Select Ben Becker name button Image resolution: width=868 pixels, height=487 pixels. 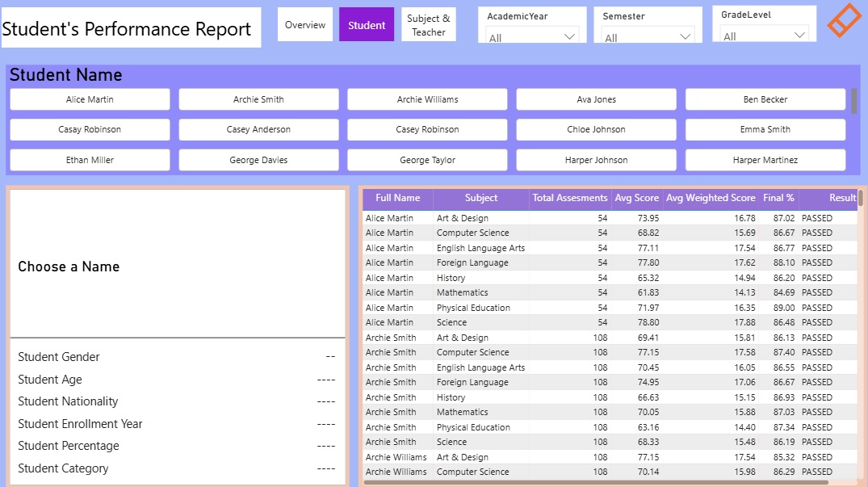pyautogui.click(x=765, y=99)
